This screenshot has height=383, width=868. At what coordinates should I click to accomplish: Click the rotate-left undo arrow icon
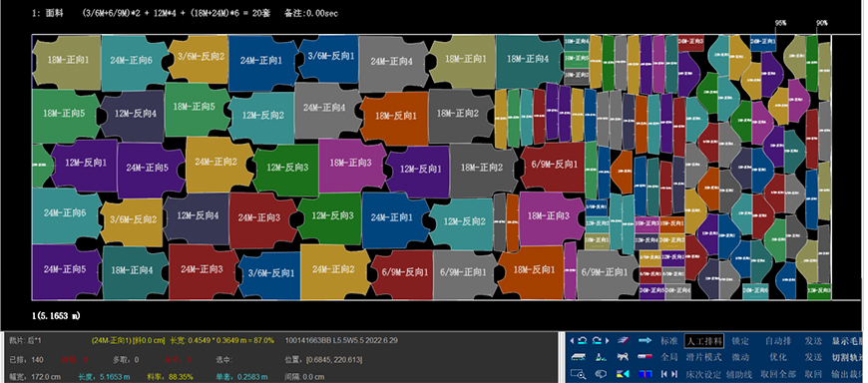click(583, 340)
